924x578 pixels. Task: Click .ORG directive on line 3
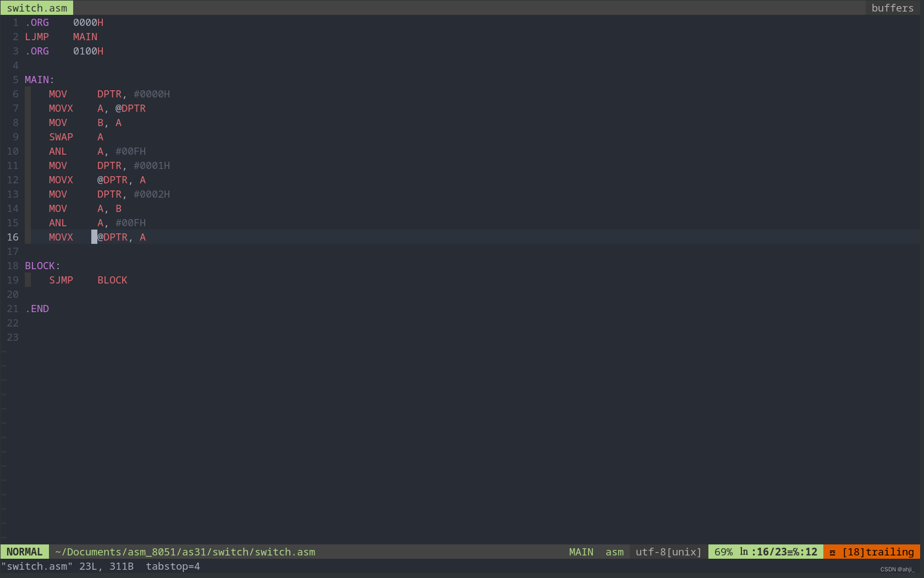tap(37, 51)
